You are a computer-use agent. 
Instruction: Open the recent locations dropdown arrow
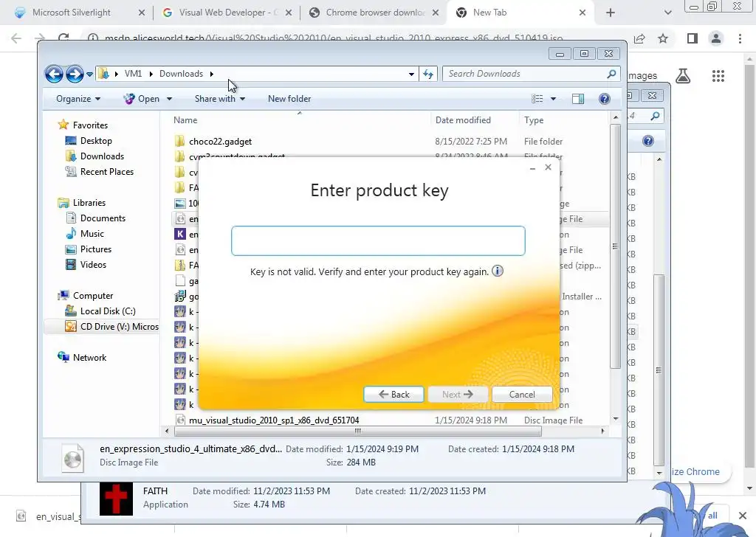(89, 75)
